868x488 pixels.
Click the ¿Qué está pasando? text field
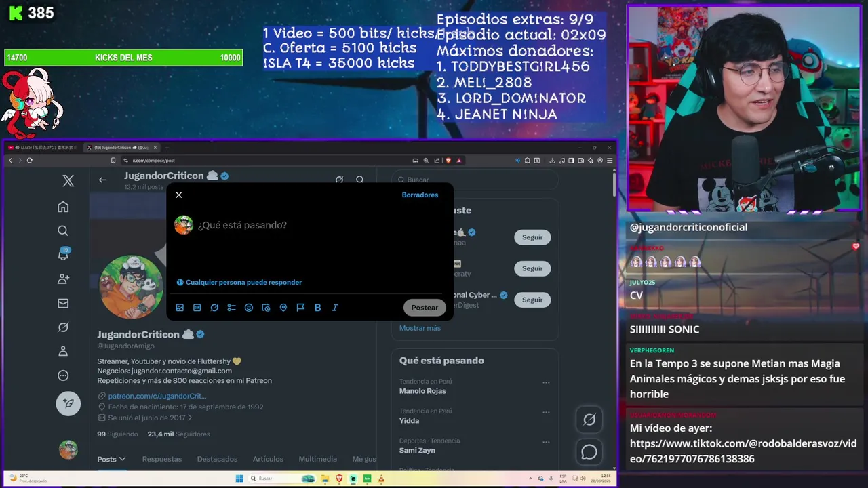click(x=242, y=225)
